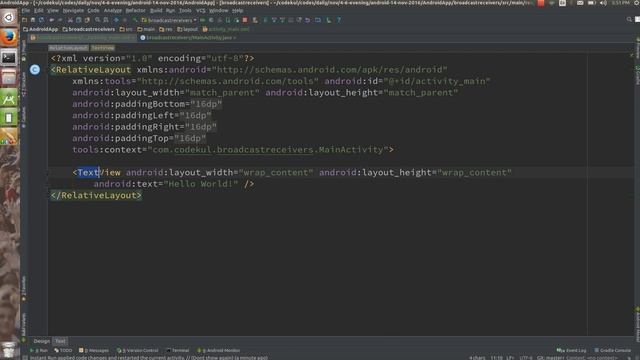Screen dimensions: 640x360
Task: Click the UTF-8 encoding status bar entry
Action: 526,358
